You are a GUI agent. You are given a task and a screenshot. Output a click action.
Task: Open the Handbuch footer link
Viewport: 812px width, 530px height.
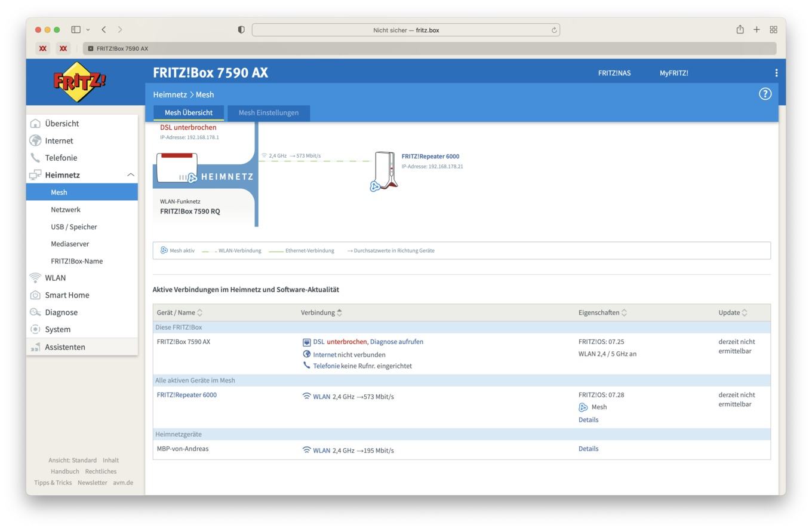click(x=64, y=471)
